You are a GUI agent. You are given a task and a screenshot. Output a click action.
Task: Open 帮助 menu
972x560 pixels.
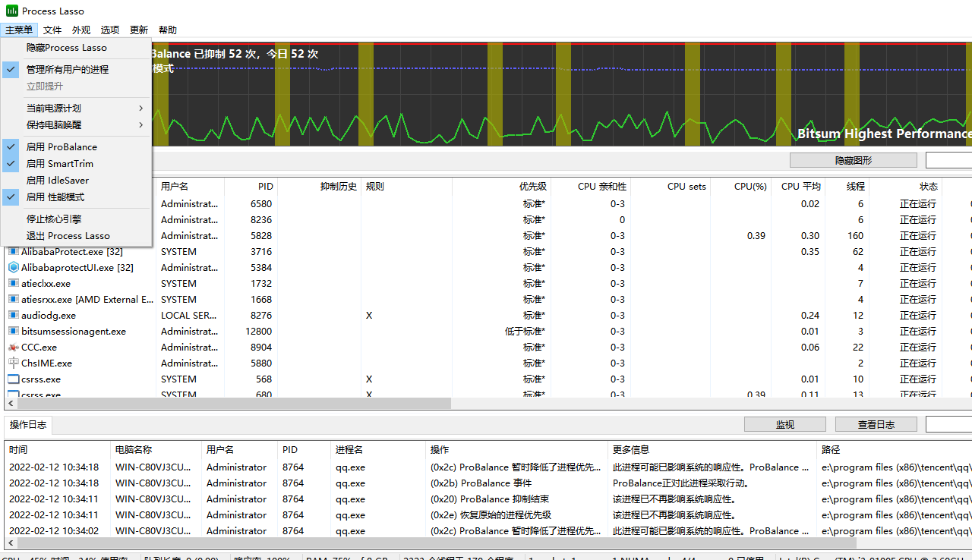click(x=168, y=30)
